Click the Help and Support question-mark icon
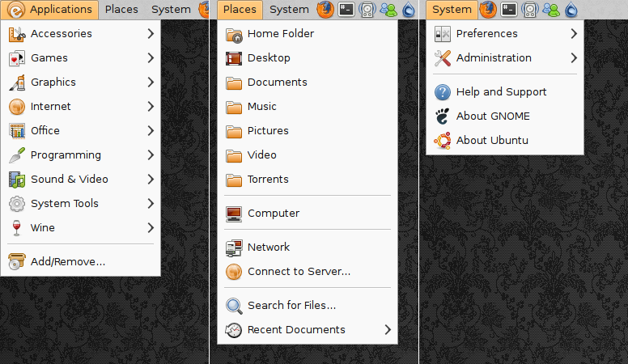 tap(443, 92)
